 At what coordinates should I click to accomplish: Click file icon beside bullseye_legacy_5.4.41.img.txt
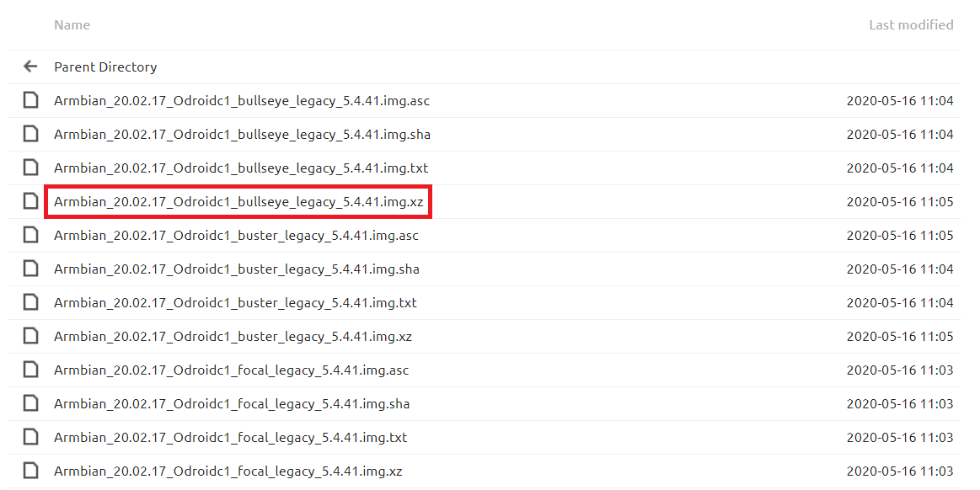coord(30,168)
